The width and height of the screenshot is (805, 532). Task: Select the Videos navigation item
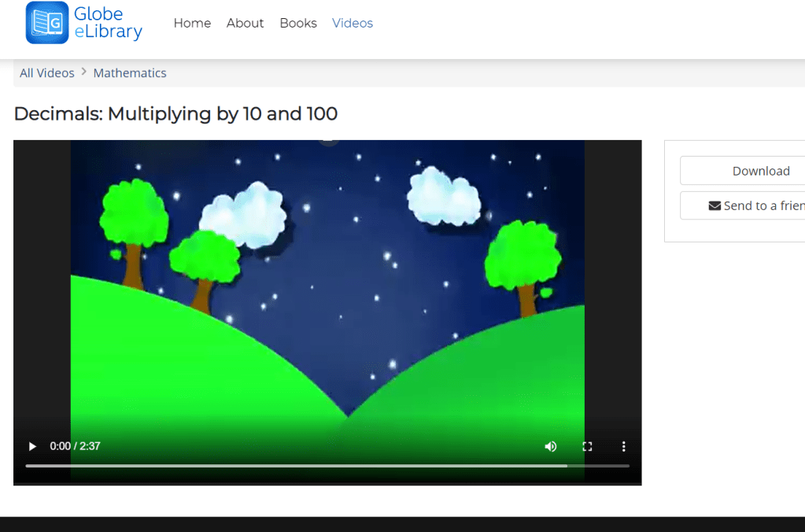click(x=353, y=23)
